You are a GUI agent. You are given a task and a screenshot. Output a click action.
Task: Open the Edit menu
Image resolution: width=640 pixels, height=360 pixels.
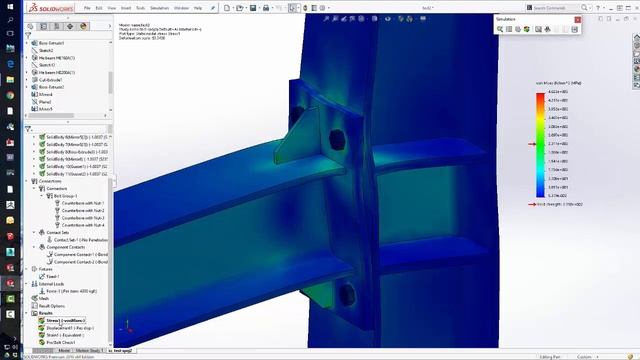pos(99,8)
